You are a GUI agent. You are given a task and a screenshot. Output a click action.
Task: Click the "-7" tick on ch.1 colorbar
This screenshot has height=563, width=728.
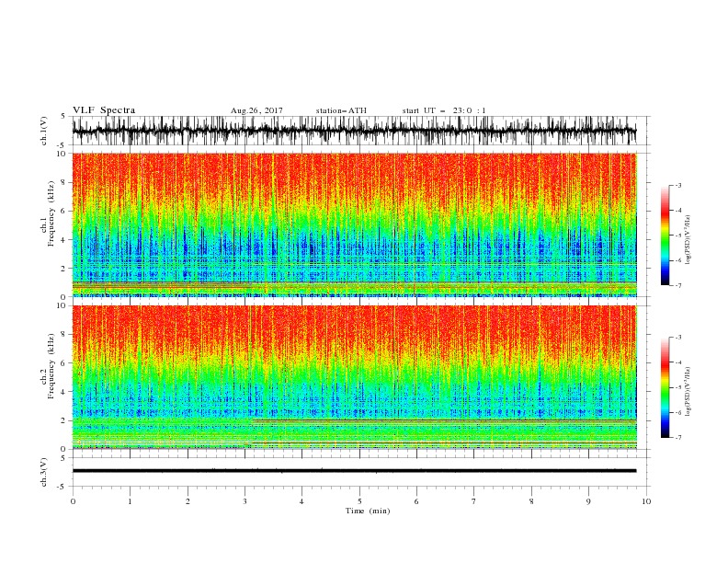(x=678, y=285)
